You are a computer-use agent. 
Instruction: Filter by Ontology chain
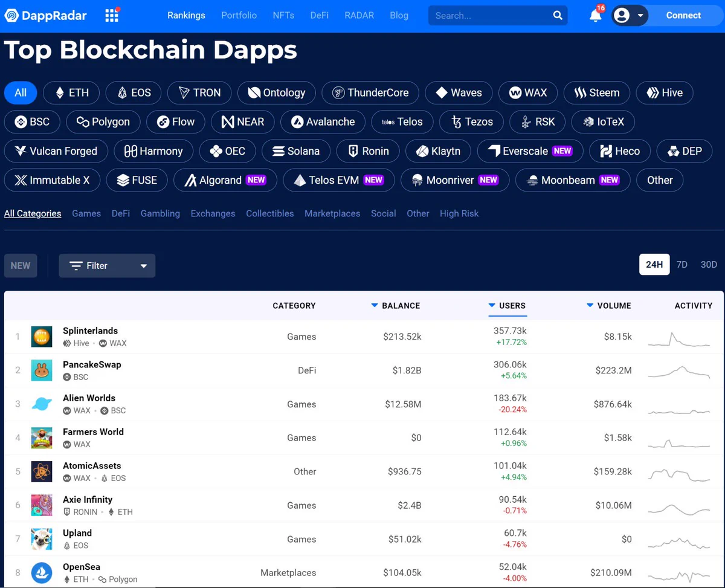(x=277, y=93)
